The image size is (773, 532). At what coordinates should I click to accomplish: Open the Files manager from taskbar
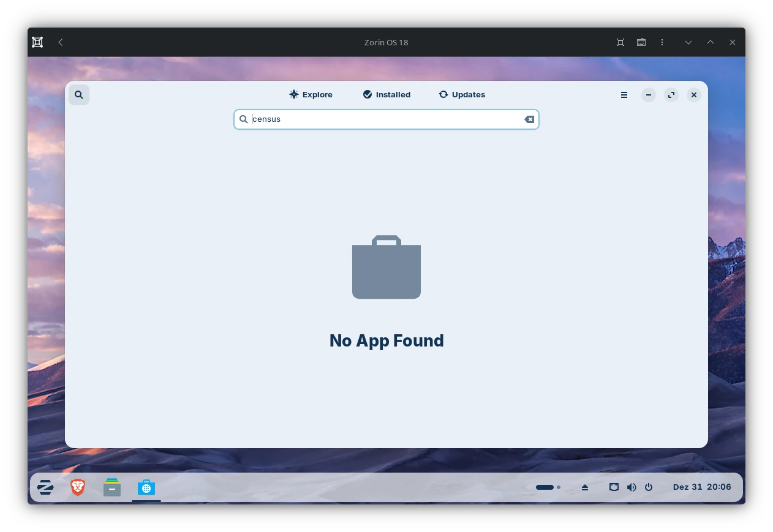click(x=112, y=487)
